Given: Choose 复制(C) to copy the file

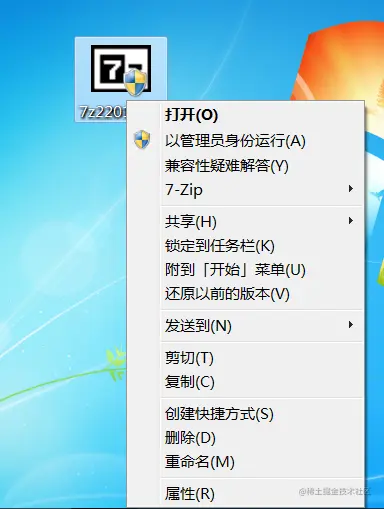Looking at the screenshot, I should tap(245, 382).
